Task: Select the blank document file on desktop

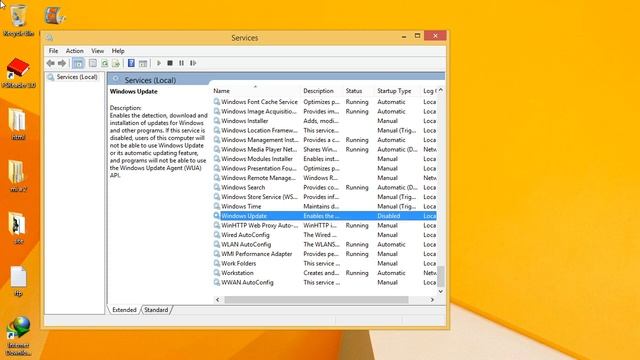Action: point(18,281)
